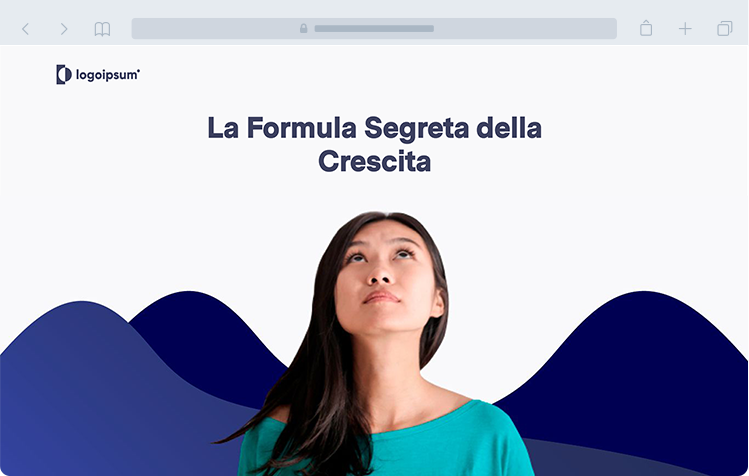Viewport: 749px width, 476px height.
Task: Focus the browser address bar field
Action: coord(374,29)
